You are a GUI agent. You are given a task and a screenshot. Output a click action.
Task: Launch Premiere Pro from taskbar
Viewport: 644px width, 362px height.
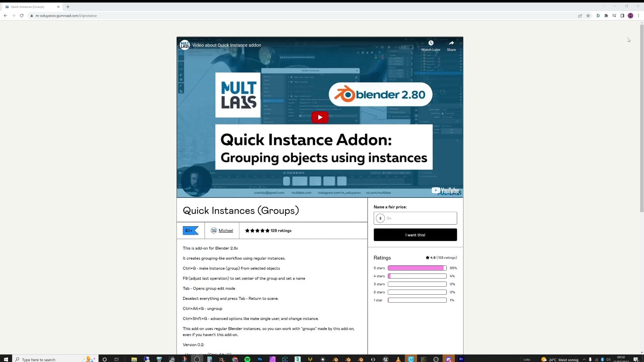pos(461,359)
